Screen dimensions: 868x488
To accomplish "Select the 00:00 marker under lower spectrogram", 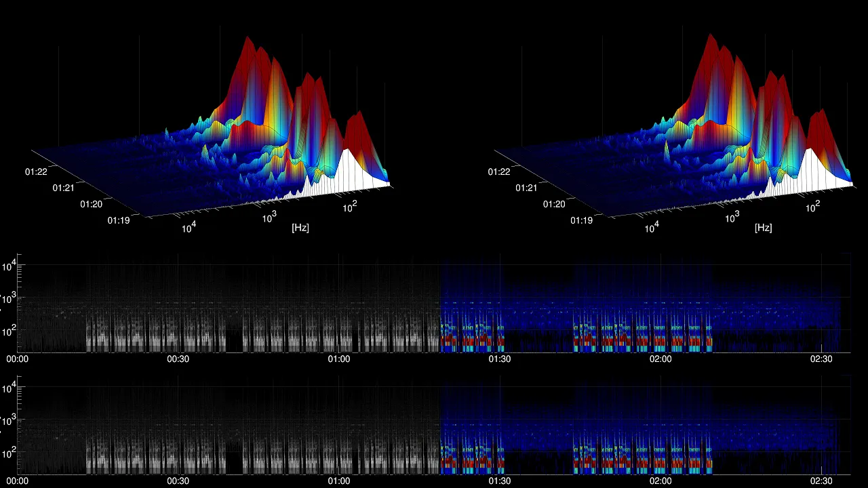I will (x=17, y=481).
